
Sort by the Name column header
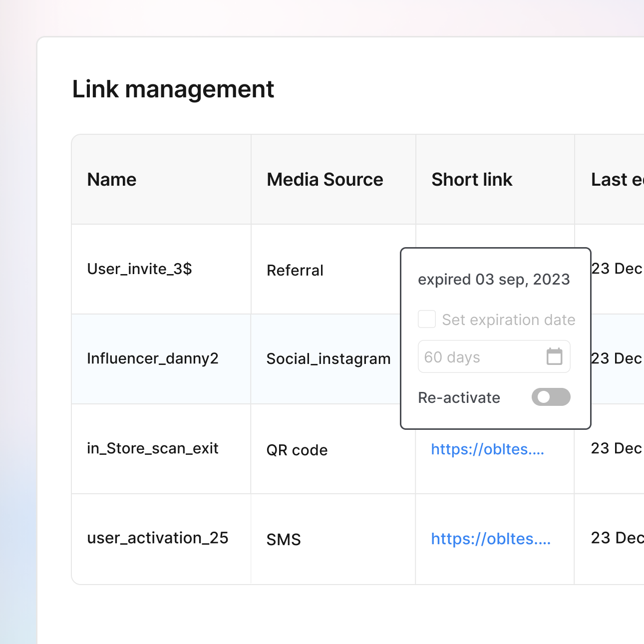pos(112,180)
